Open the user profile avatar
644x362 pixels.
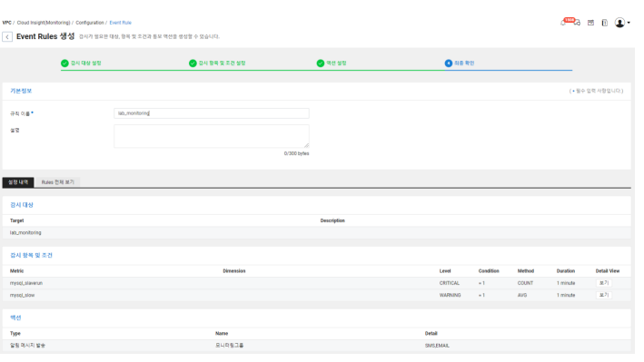coord(619,23)
